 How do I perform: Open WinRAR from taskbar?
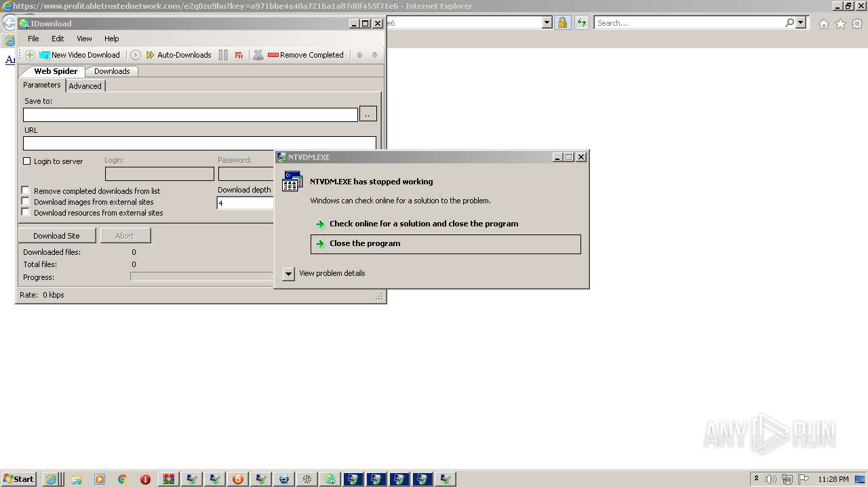169,479
